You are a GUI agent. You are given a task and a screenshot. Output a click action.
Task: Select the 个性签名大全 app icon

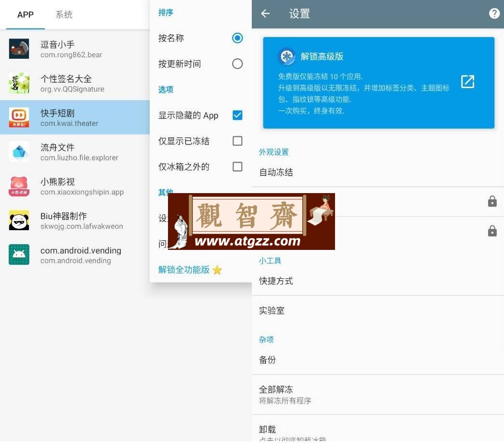click(x=19, y=83)
